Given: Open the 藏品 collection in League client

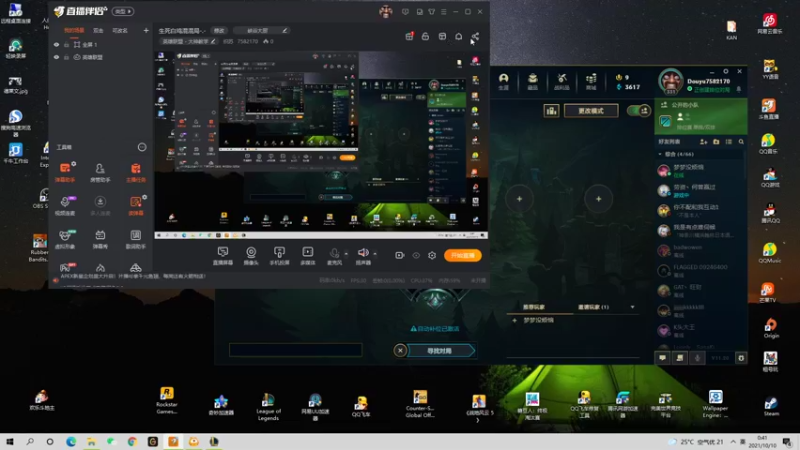Looking at the screenshot, I should pos(533,81).
